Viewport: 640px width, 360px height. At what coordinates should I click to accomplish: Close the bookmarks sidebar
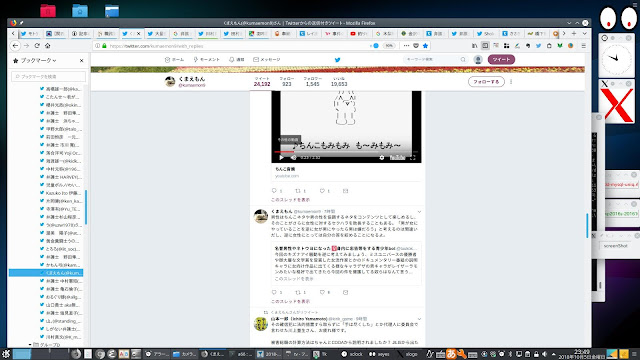pyautogui.click(x=82, y=60)
